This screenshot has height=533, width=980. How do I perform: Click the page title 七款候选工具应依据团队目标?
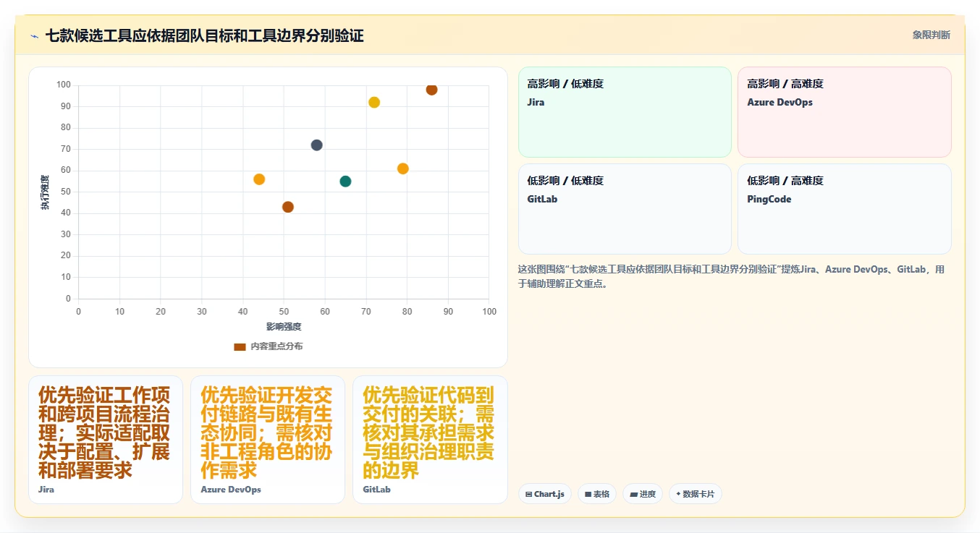pyautogui.click(x=204, y=35)
